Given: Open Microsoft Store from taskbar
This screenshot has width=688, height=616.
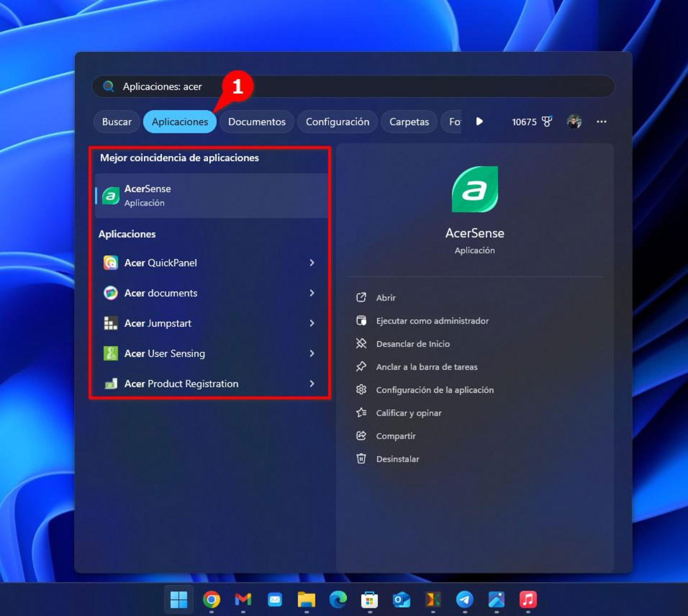Looking at the screenshot, I should (x=369, y=599).
